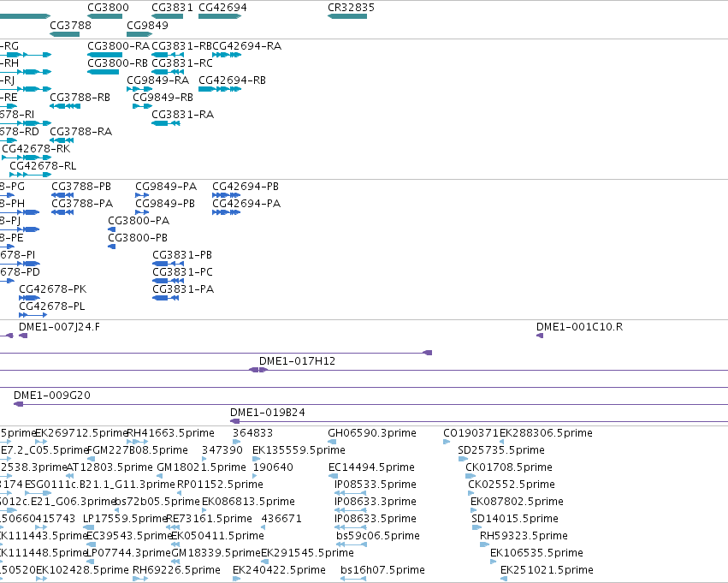The height and width of the screenshot is (583, 728).
Task: Open transcript CG3788-RB
Action: [65, 106]
